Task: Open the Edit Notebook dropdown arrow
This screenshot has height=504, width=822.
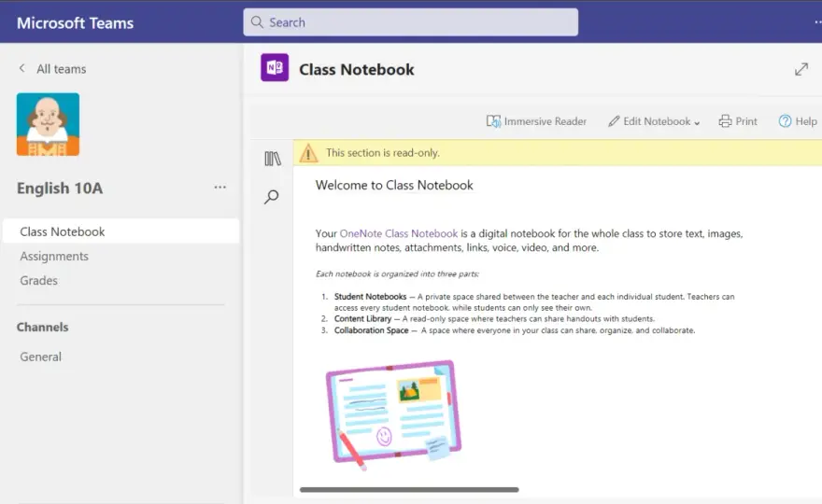Action: (697, 123)
